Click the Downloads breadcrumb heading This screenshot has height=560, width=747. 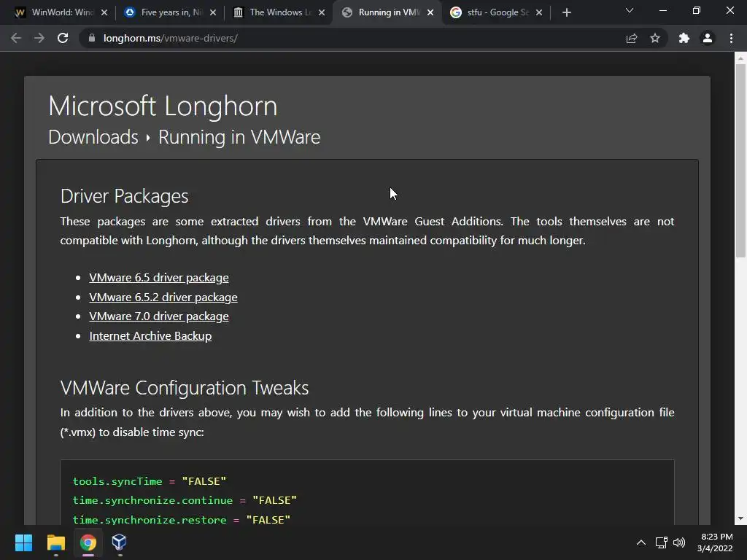pyautogui.click(x=93, y=137)
